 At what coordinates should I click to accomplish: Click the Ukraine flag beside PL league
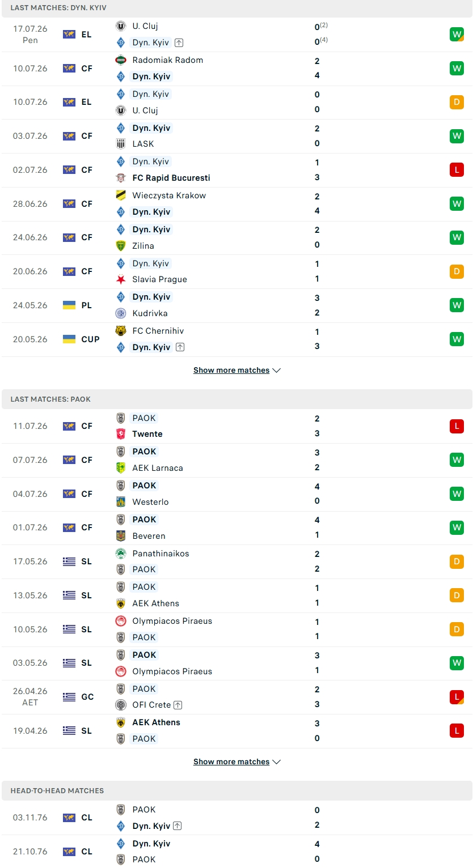coord(69,305)
